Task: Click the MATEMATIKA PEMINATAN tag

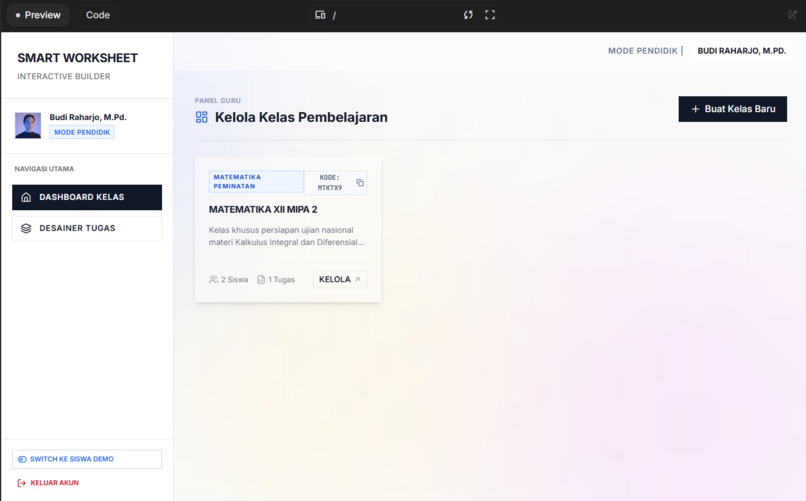Action: [257, 181]
